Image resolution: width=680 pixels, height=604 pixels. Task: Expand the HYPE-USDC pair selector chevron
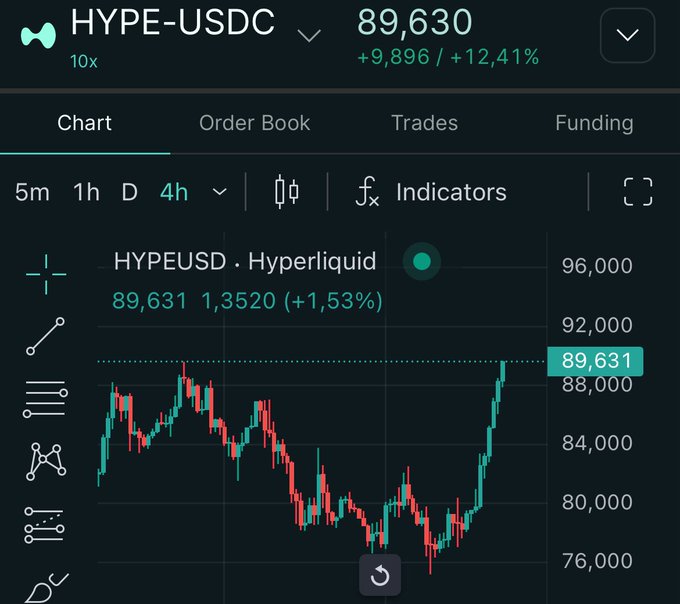coord(309,35)
